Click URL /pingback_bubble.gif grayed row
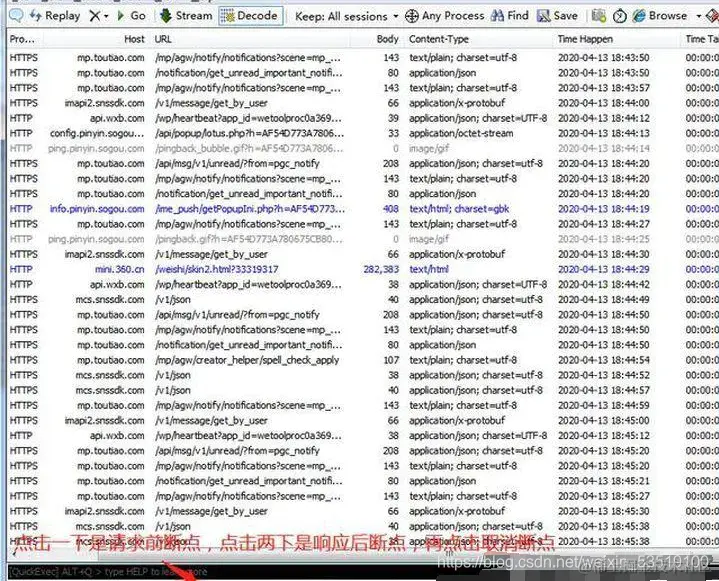 click(x=249, y=149)
